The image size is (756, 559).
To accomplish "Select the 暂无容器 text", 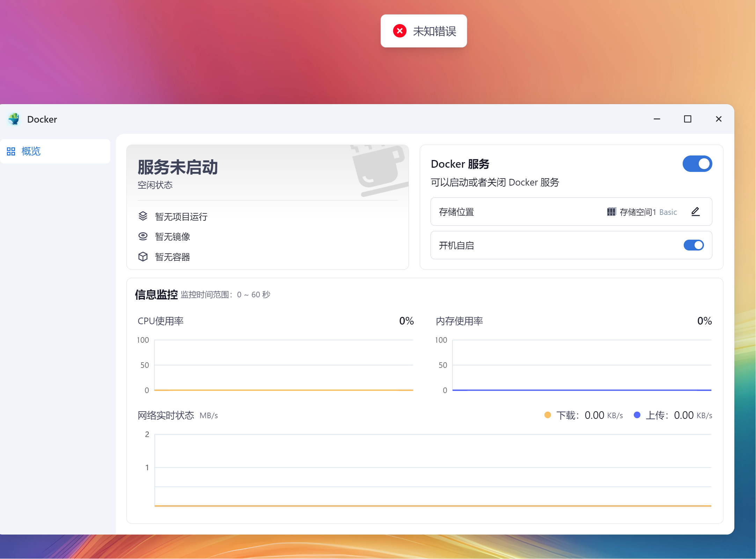I will click(173, 257).
